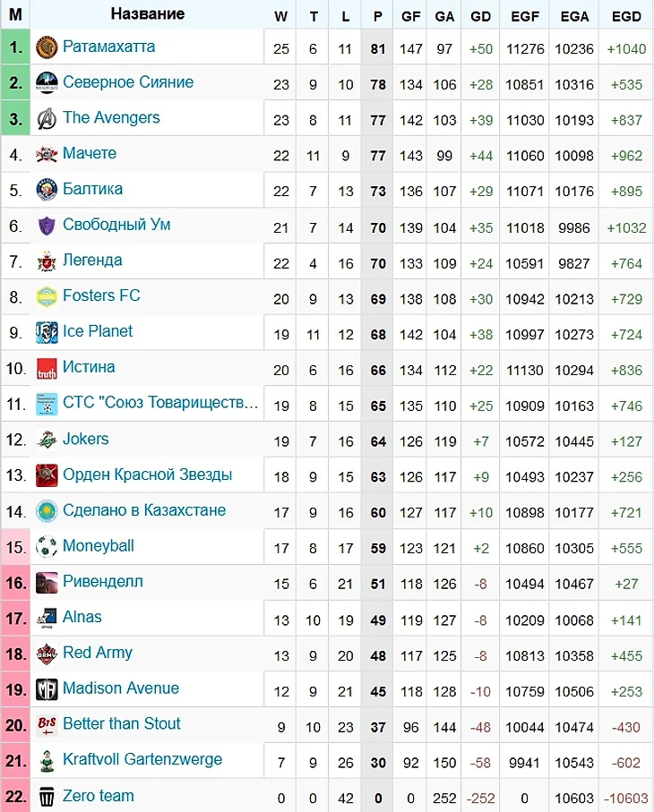
Task: Click the Madison Avenue MA logo icon
Action: [x=47, y=689]
